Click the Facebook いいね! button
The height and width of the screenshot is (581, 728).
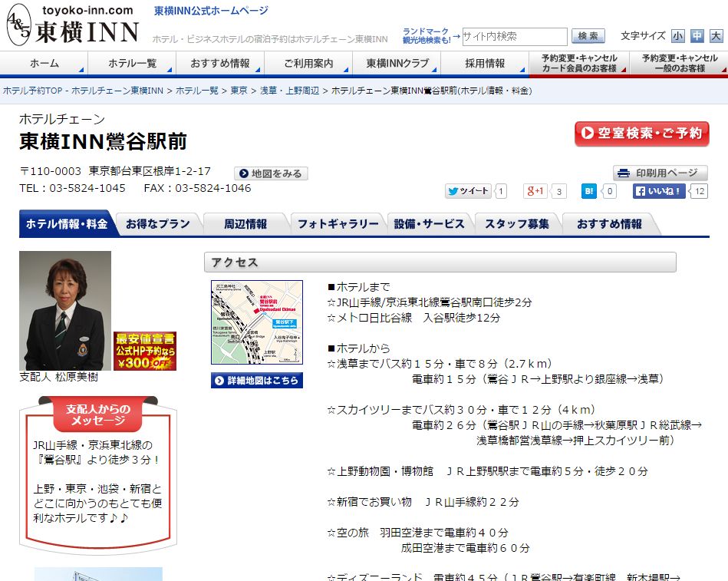pos(659,191)
